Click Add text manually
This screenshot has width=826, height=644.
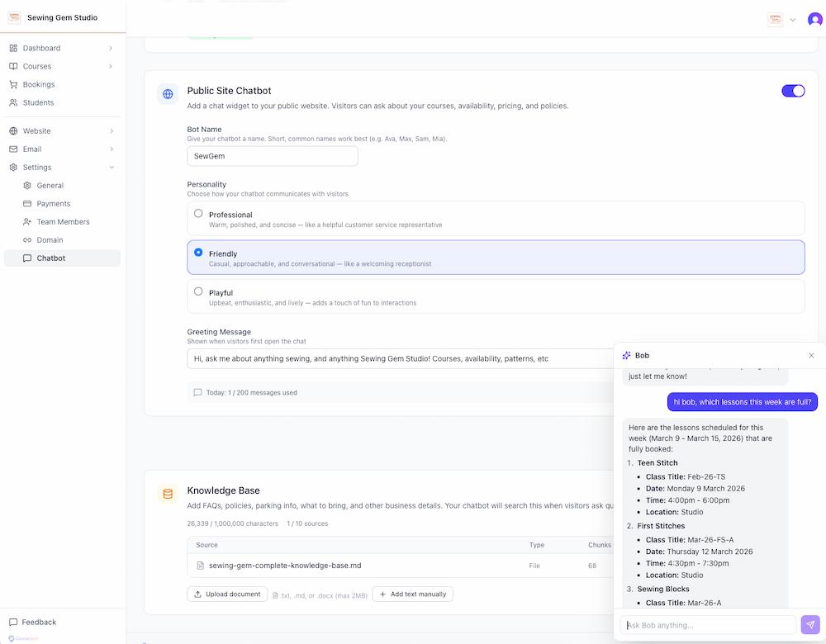[x=412, y=594]
